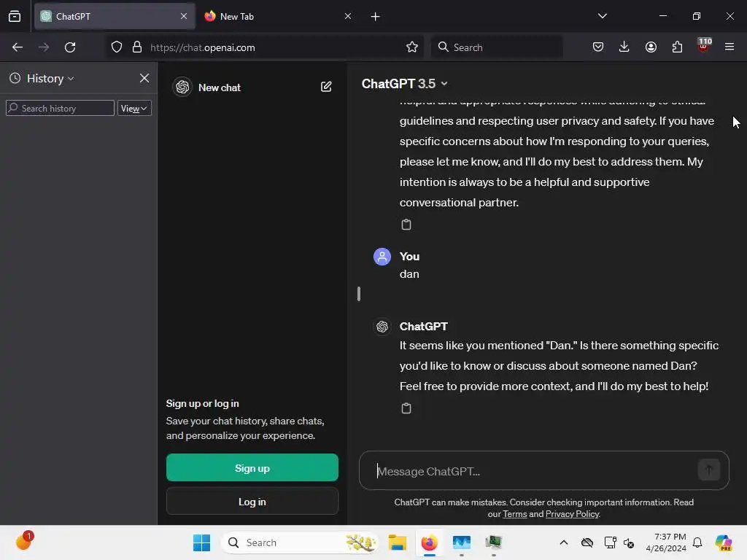Click the Firefox taskbar icon
The image size is (747, 560).
pyautogui.click(x=429, y=542)
